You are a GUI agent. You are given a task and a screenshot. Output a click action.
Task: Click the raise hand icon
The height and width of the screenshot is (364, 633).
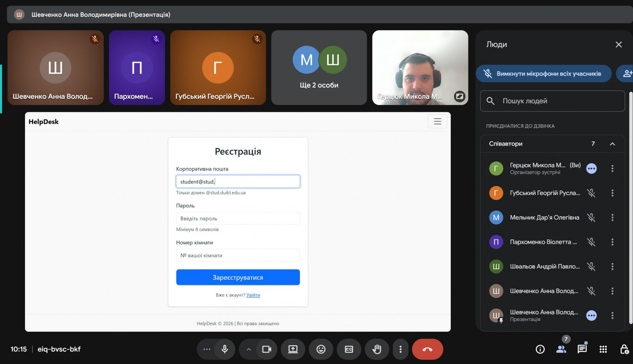(x=377, y=349)
